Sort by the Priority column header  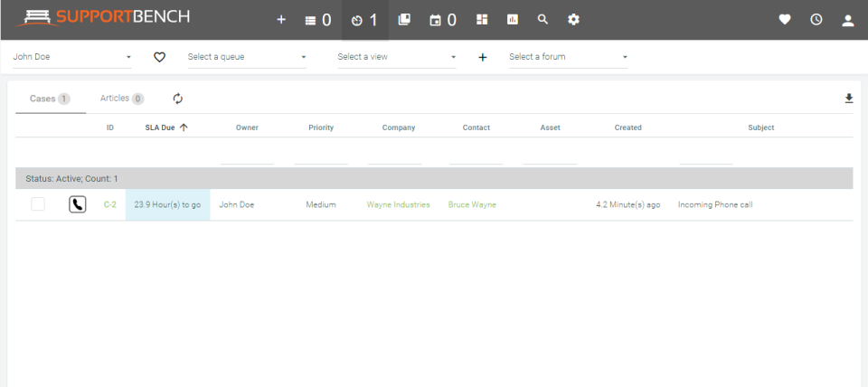point(321,127)
